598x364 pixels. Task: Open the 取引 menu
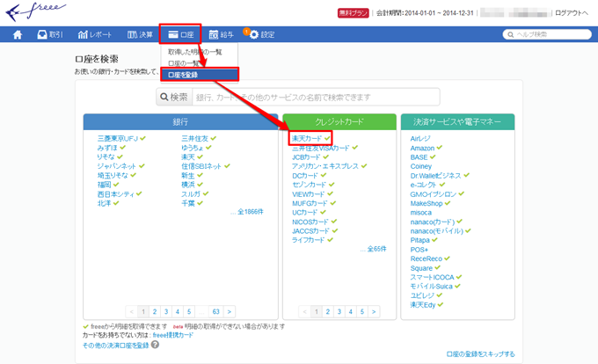point(50,34)
